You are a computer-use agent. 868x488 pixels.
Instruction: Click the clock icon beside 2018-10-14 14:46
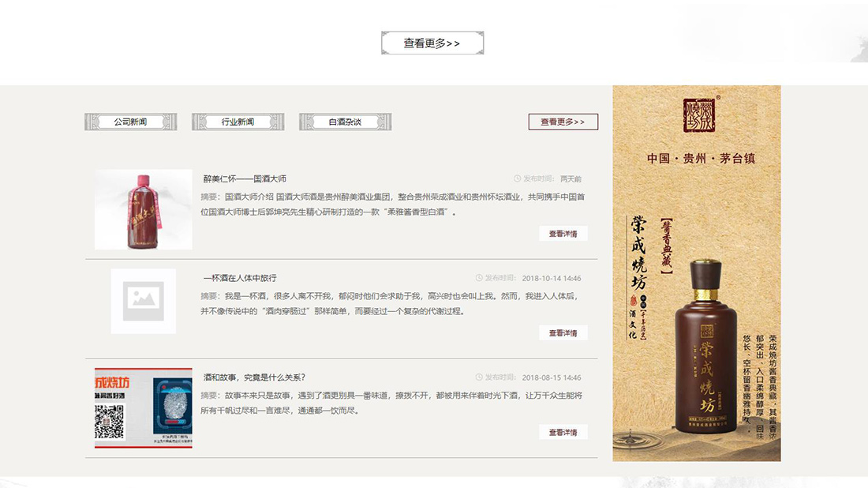(480, 278)
